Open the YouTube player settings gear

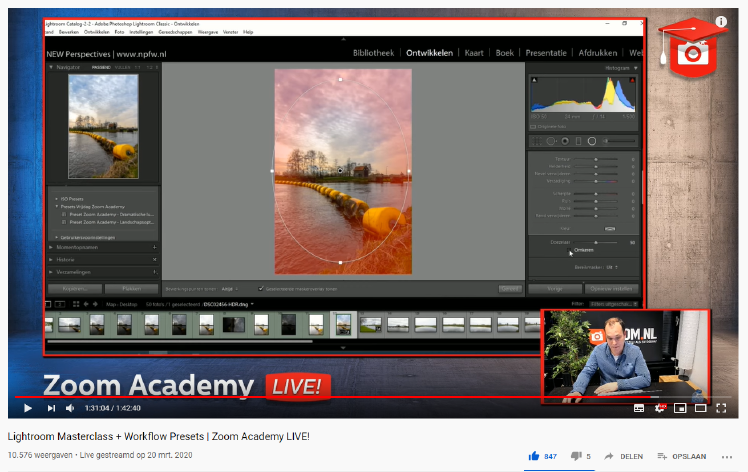point(660,408)
